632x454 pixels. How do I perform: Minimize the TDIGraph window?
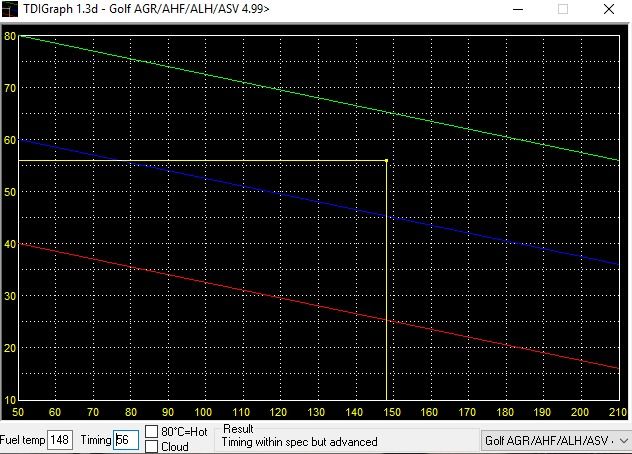pos(517,9)
